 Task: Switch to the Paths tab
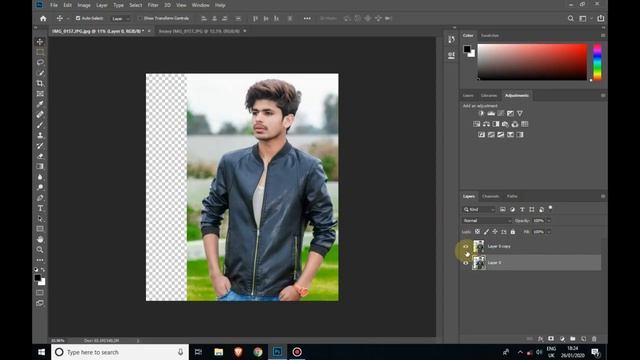[x=512, y=196]
